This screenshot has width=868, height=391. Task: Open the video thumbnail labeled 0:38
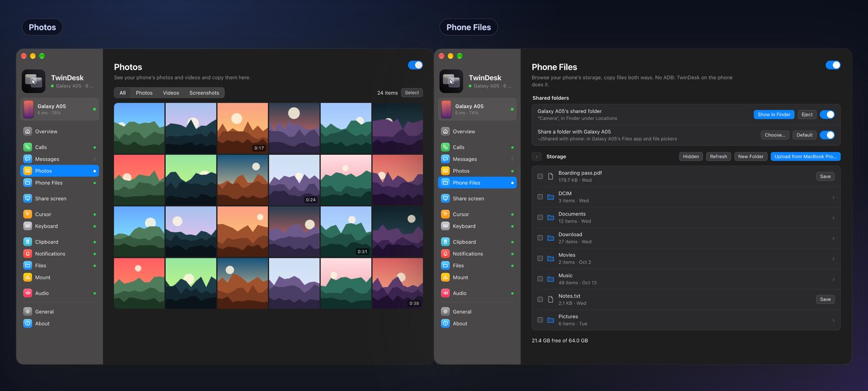coord(398,283)
